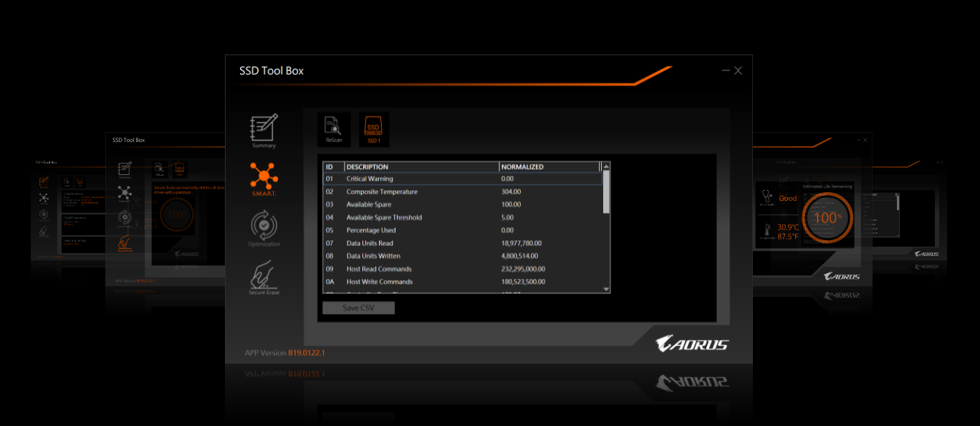Click the Critical Warning value 0.00
This screenshot has height=426, width=980.
(507, 179)
